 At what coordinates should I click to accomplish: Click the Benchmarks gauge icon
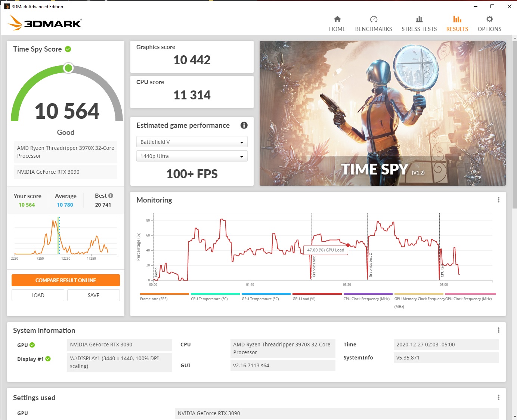(374, 19)
